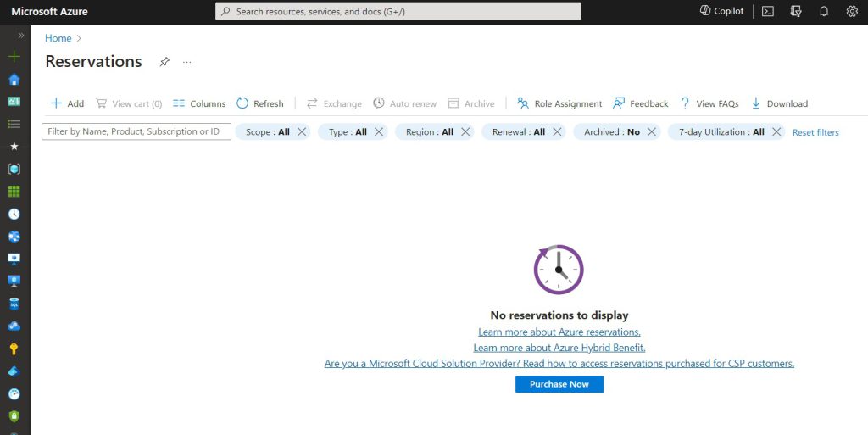Screen dimensions: 868x435
Task: Click the Archive toolbar item
Action: (471, 103)
